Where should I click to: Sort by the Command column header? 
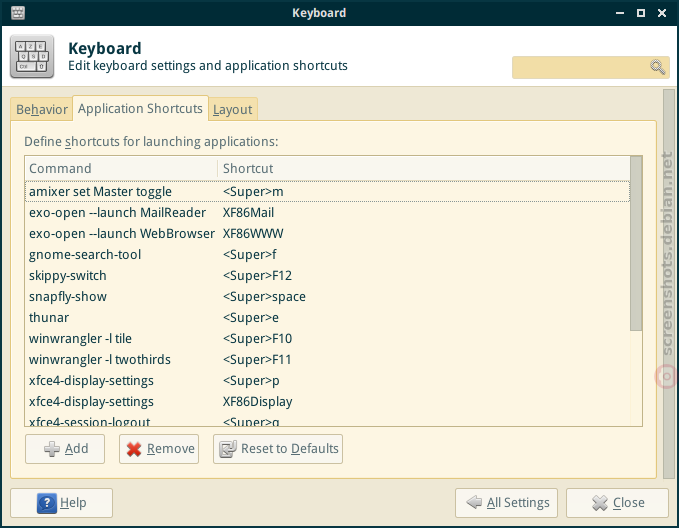(121, 168)
